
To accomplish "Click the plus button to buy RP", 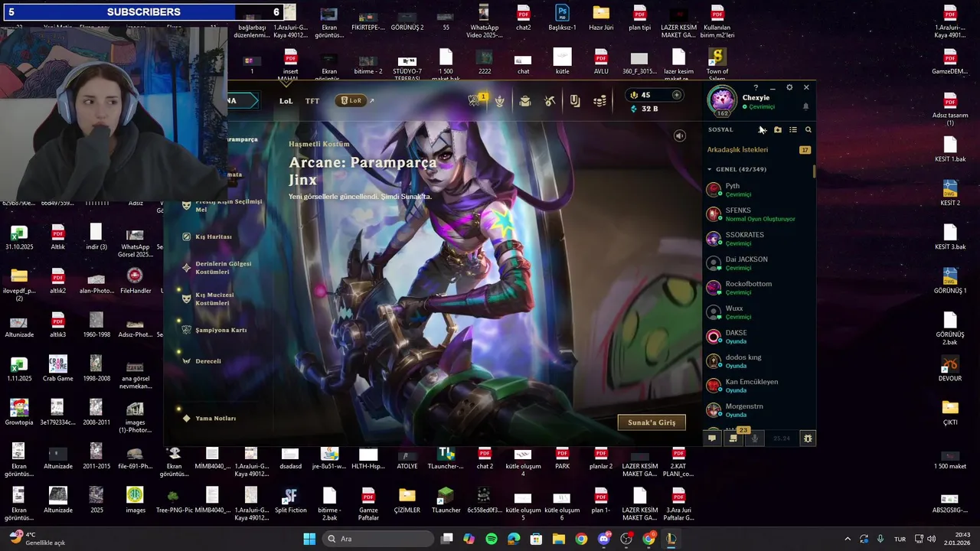I will click(676, 95).
